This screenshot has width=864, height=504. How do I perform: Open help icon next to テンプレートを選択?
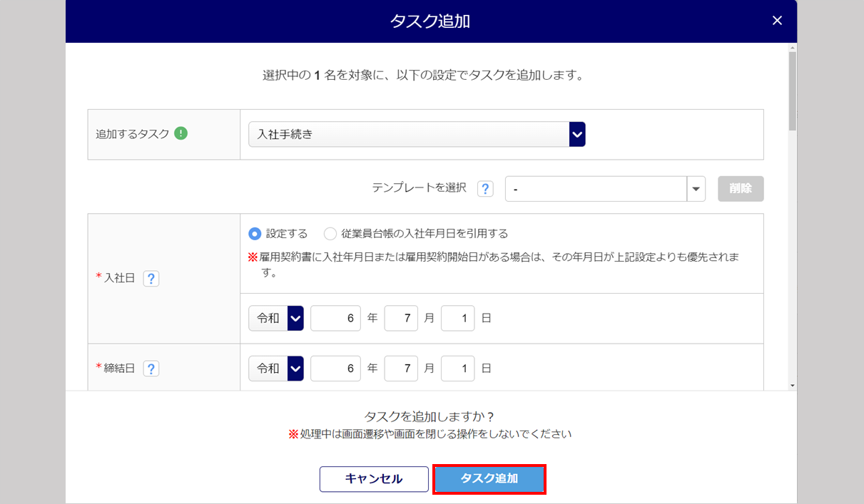(x=485, y=189)
